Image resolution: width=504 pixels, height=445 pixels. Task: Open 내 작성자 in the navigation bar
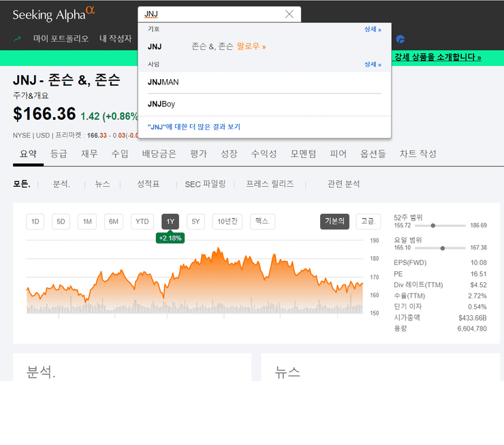pos(116,39)
